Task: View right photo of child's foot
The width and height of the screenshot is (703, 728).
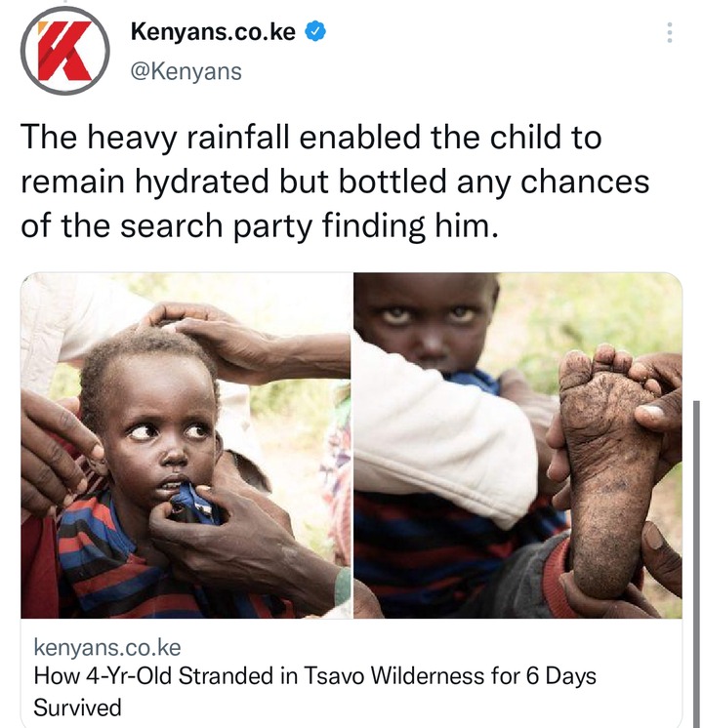Action: click(517, 445)
